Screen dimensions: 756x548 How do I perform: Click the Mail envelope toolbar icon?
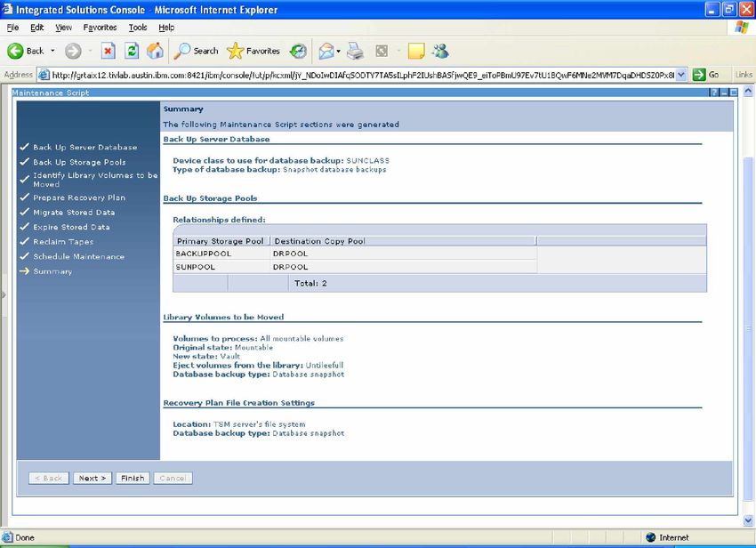click(x=326, y=51)
